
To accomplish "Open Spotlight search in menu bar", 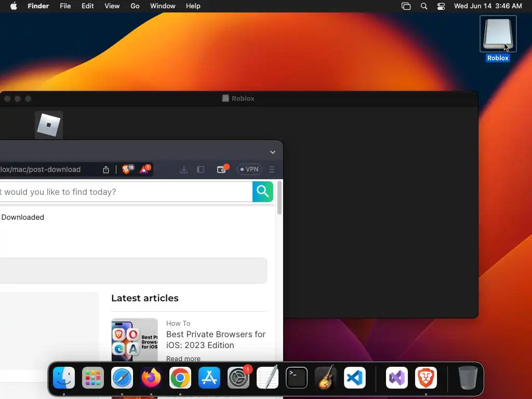I will [424, 6].
